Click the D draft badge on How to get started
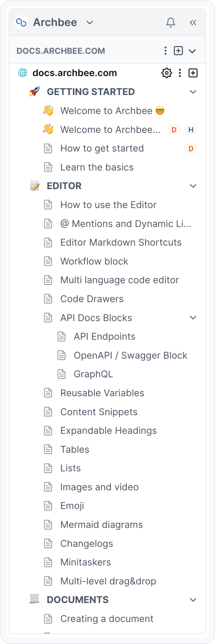The width and height of the screenshot is (215, 644). (x=191, y=149)
